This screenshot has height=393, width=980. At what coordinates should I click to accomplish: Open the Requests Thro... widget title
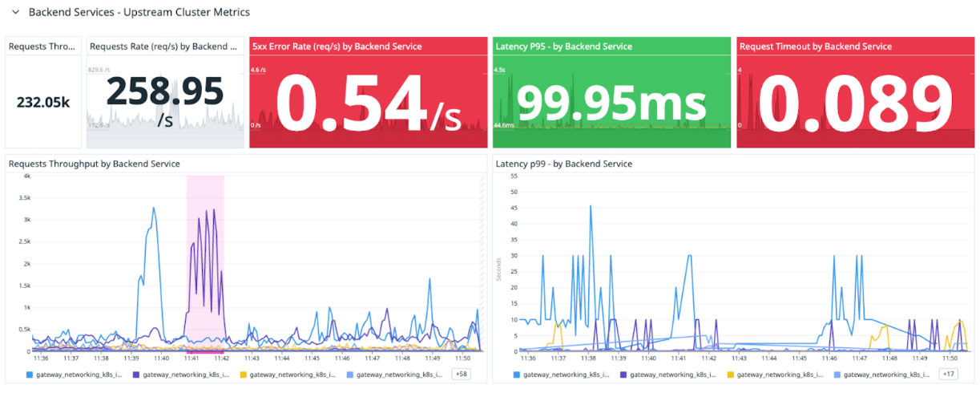(x=43, y=47)
